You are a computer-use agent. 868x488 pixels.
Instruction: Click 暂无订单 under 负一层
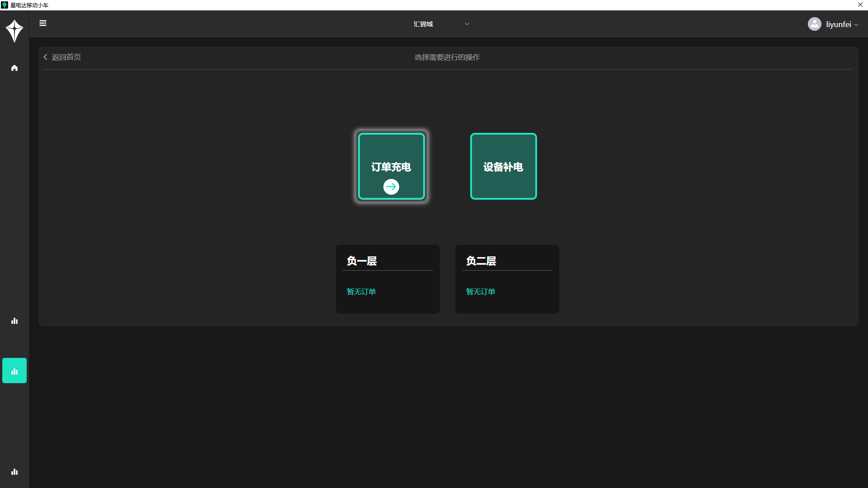(361, 291)
